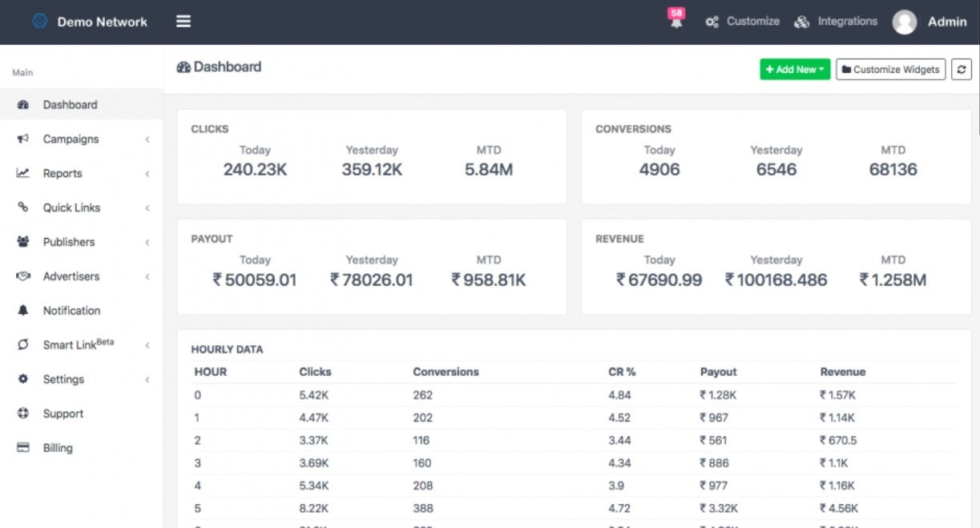Click the Admin profile avatar
980x528 pixels.
coord(905,22)
